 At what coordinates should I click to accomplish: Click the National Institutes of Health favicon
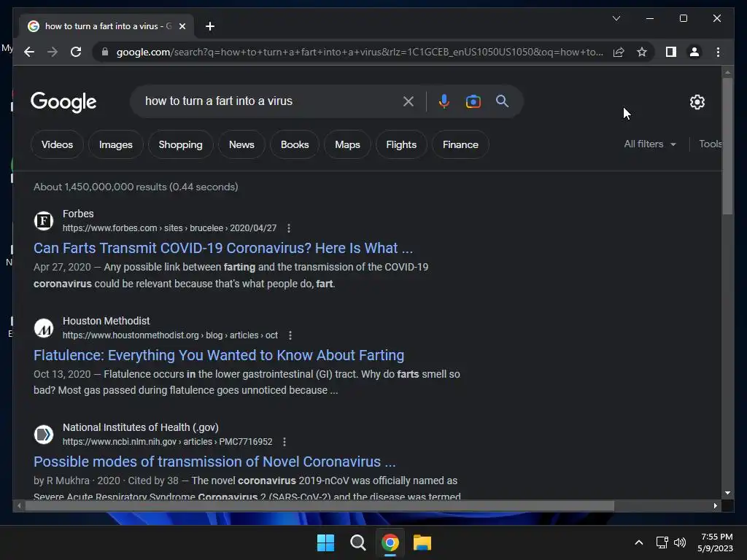[x=44, y=435]
